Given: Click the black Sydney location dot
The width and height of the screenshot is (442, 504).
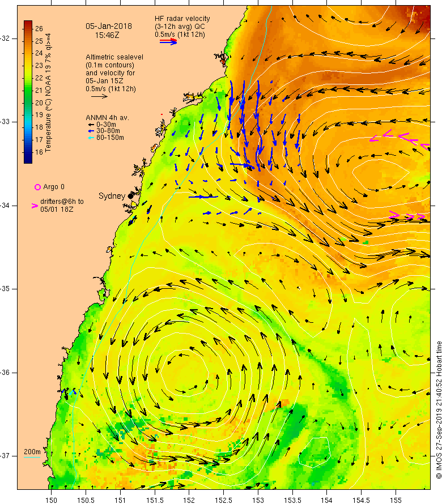Looking at the screenshot, I should (130, 196).
